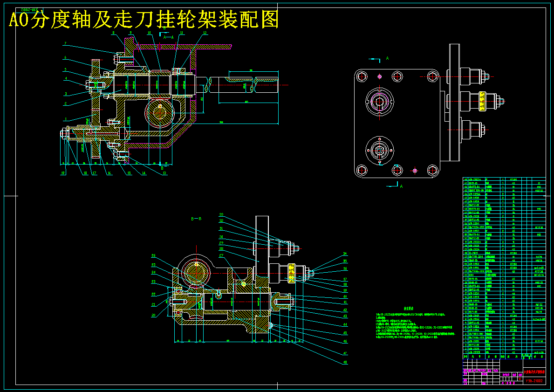Image resolution: width=554 pixels, height=392 pixels.
Task: Click the yellow title A0分度轴及走刀挂轮架装配图
Action: [x=144, y=20]
